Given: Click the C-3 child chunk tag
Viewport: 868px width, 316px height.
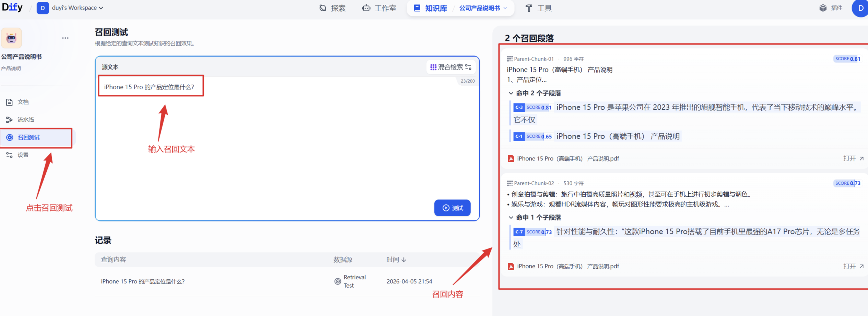Looking at the screenshot, I should pyautogui.click(x=519, y=108).
